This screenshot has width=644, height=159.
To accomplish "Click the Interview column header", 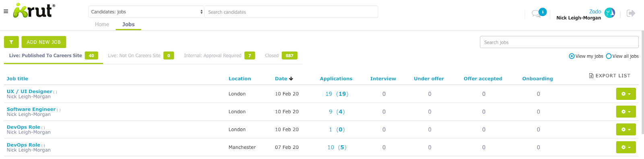I will tap(383, 78).
